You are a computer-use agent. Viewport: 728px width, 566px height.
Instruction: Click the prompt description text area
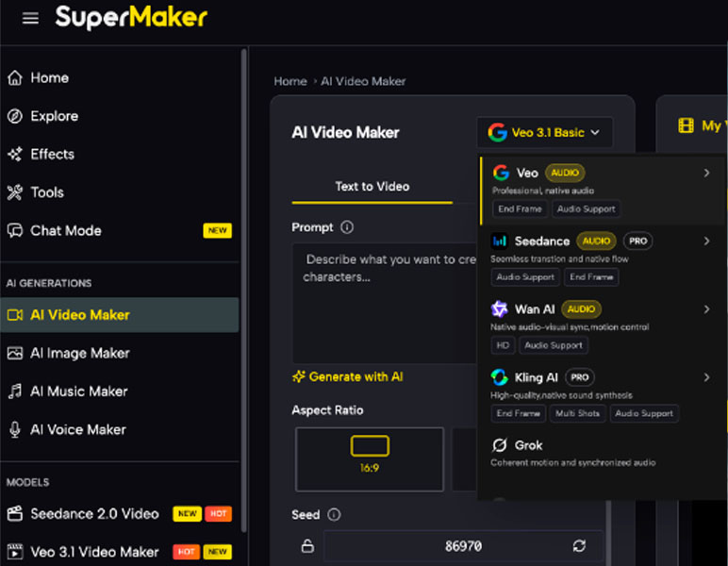coord(385,303)
